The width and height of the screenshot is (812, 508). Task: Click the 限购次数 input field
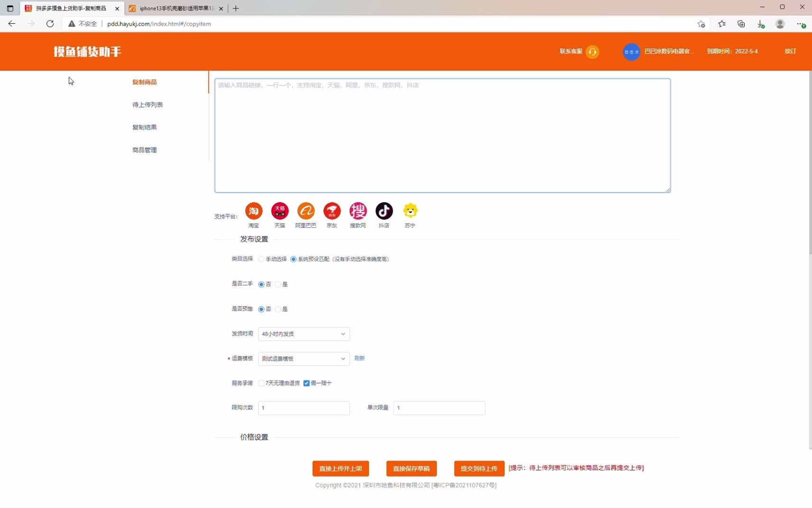[x=304, y=408]
